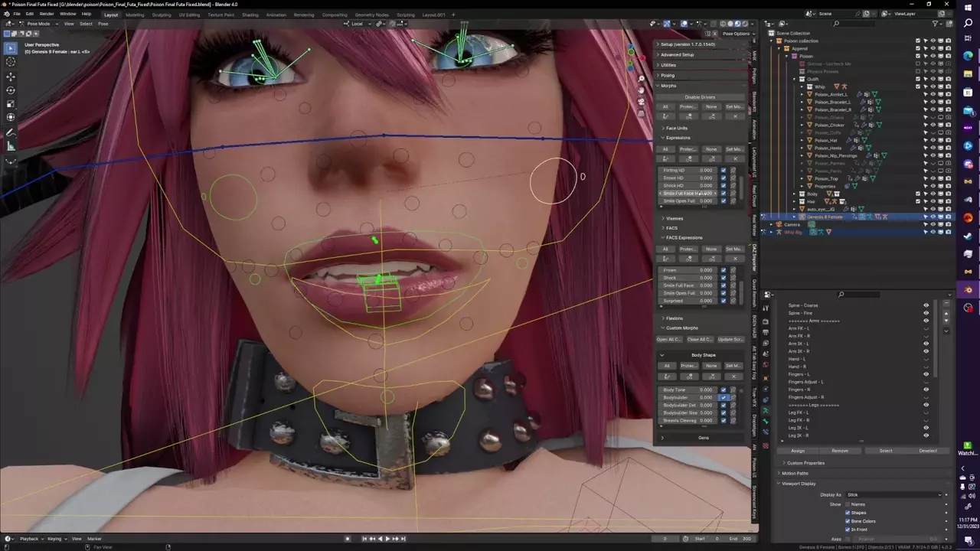Select the Cursor tool in viewport toolbar
This screenshot has width=980, height=551.
pyautogui.click(x=11, y=62)
